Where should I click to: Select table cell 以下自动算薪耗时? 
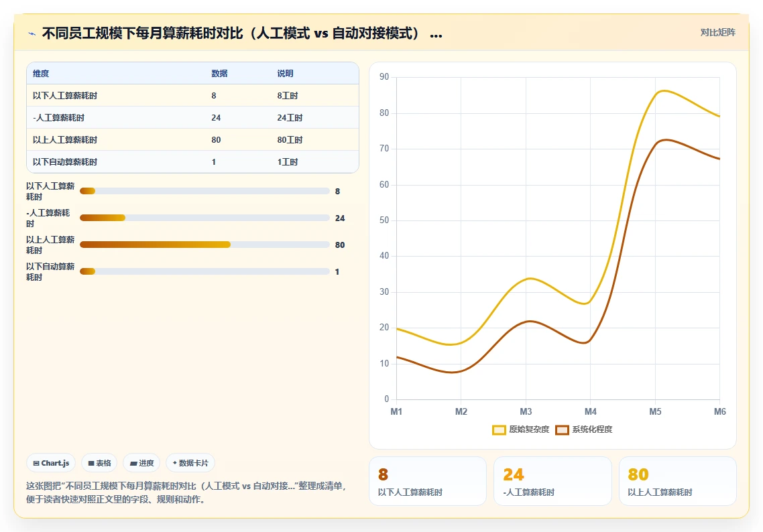[x=65, y=162]
